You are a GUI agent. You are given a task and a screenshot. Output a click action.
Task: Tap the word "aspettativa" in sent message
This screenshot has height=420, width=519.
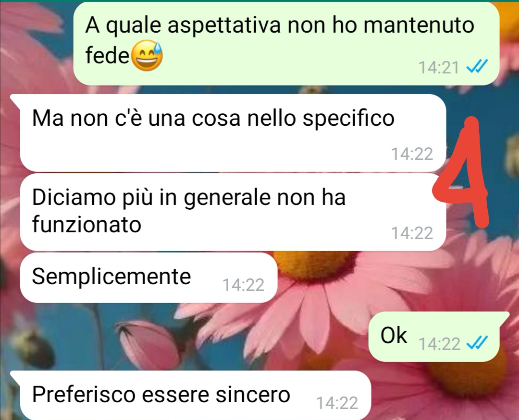[x=224, y=26]
